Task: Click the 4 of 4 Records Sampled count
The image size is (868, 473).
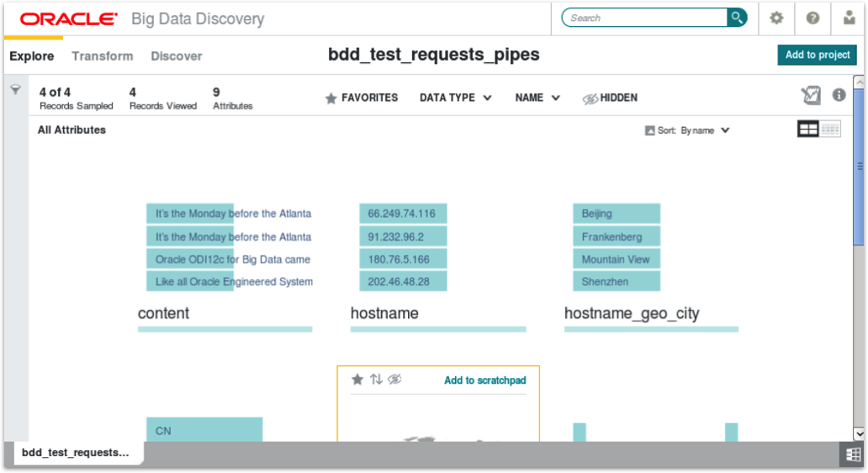Action: point(76,98)
